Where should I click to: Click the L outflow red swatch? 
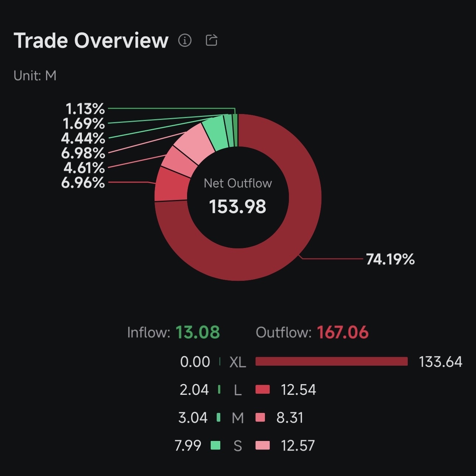(x=262, y=390)
